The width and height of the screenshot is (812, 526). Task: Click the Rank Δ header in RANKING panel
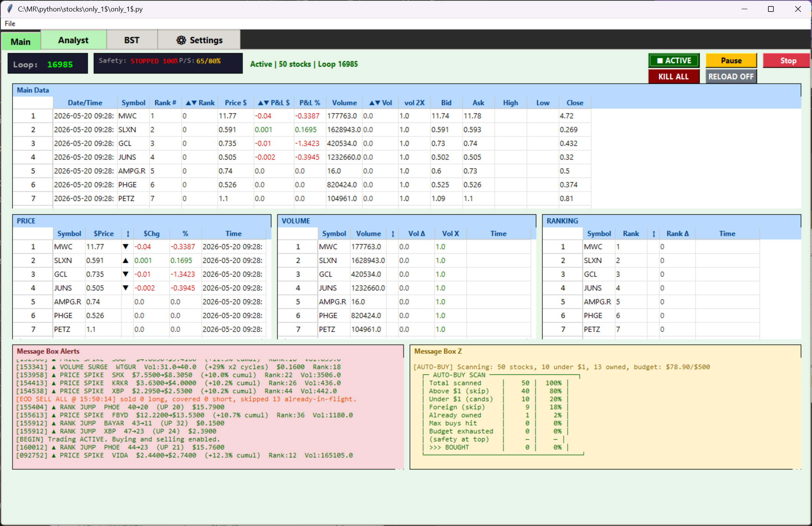pos(677,234)
